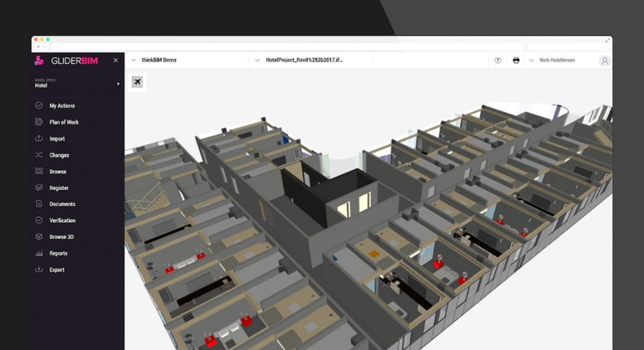Viewport: 644px width, 350px height.
Task: Click the Plan of Work icon
Action: pos(39,122)
